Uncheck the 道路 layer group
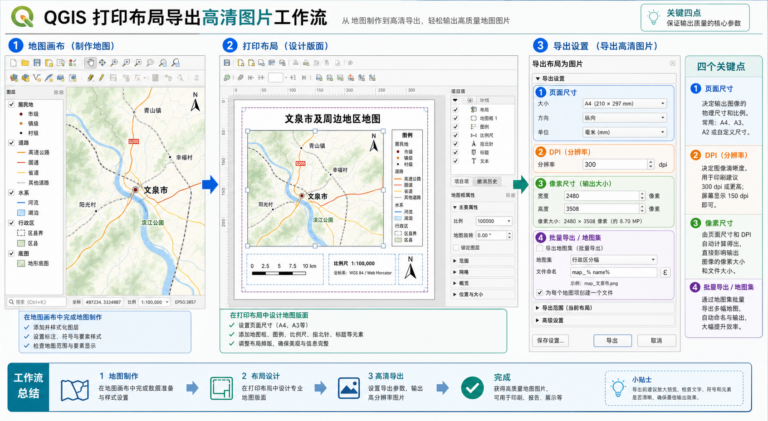Image resolution: width=768 pixels, height=421 pixels. click(x=11, y=143)
